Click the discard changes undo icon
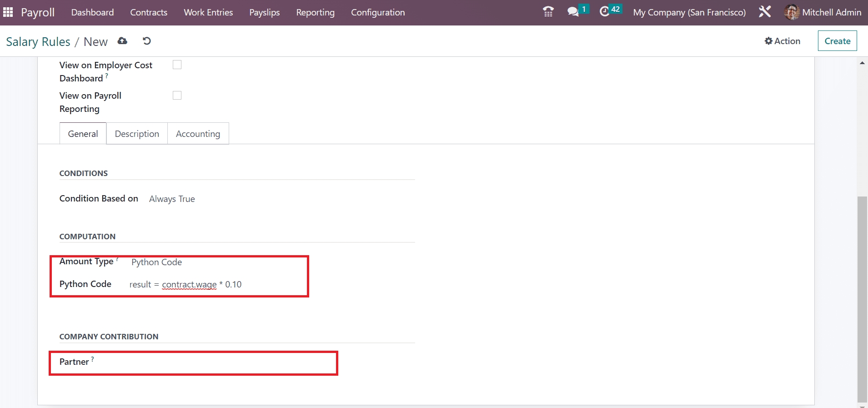 click(x=146, y=41)
